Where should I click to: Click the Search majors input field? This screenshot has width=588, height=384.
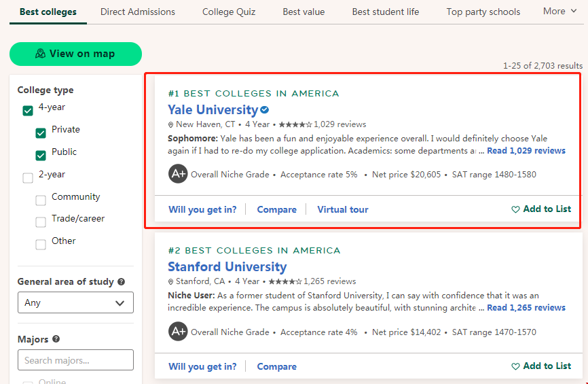point(75,360)
